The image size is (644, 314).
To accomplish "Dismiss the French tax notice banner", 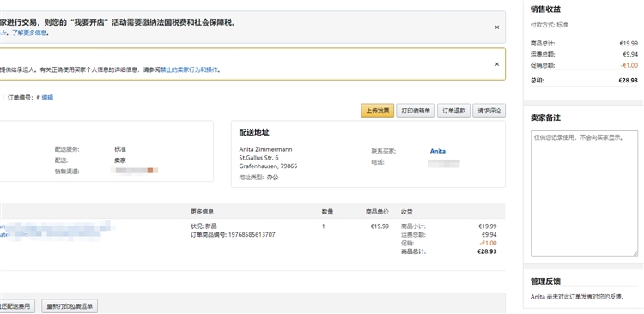I will 497,27.
